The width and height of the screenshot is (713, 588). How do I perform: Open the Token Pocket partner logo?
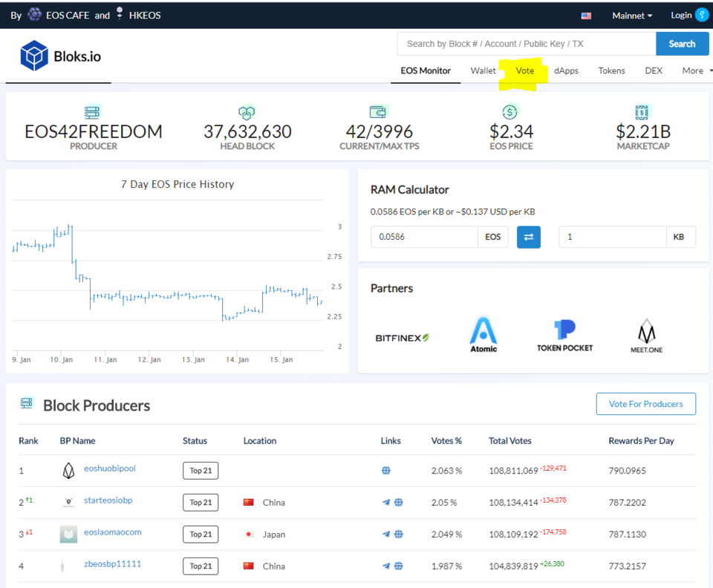tap(564, 336)
